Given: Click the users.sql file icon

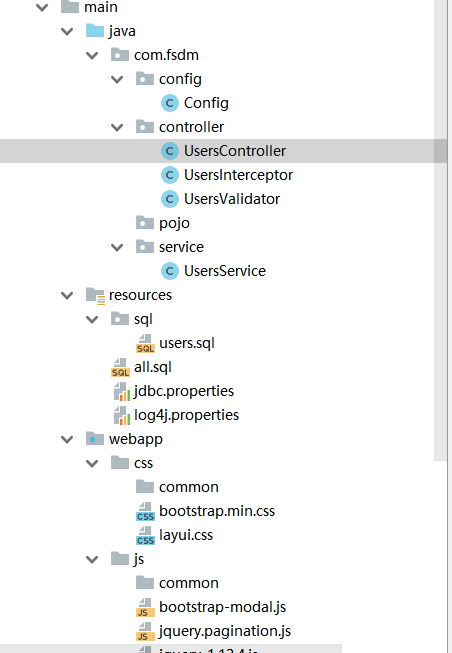Looking at the screenshot, I should point(145,344).
